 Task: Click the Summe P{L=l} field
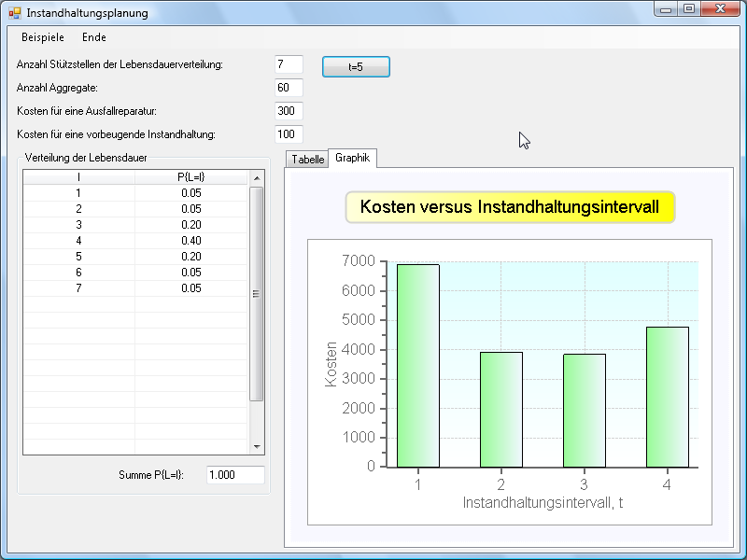235,475
